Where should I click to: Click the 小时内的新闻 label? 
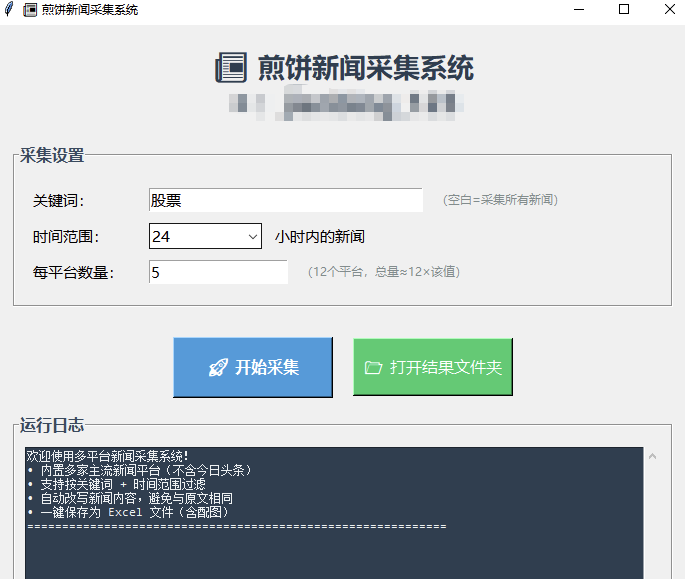pyautogui.click(x=320, y=237)
